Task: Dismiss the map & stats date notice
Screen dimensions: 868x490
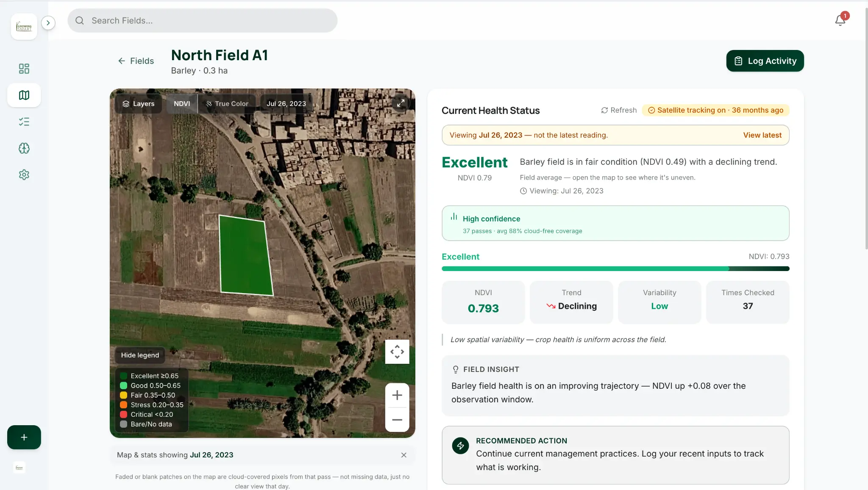Action: (x=403, y=455)
